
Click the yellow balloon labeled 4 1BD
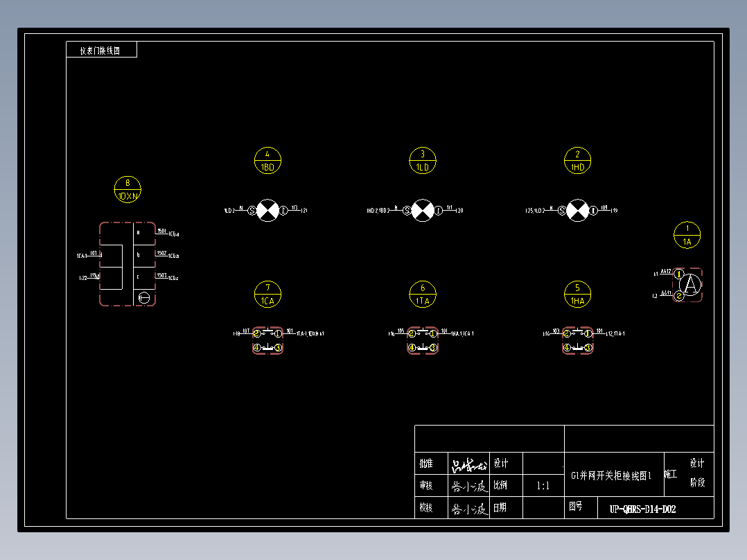[267, 161]
